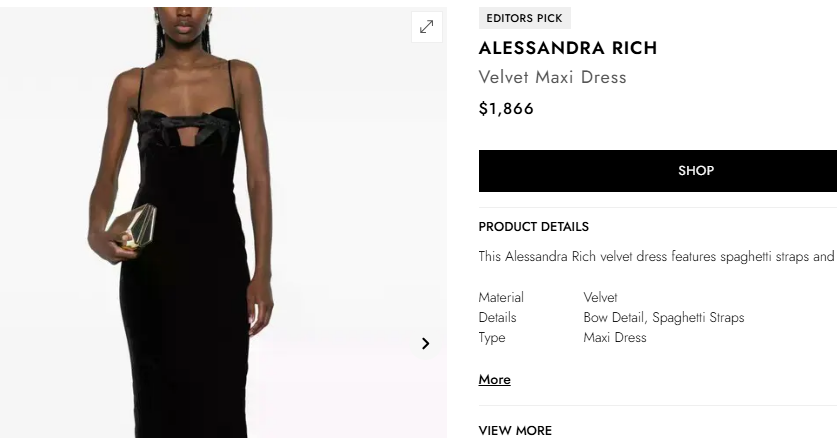Click the PRODUCT DETAILS heading
This screenshot has width=837, height=438.
[533, 227]
